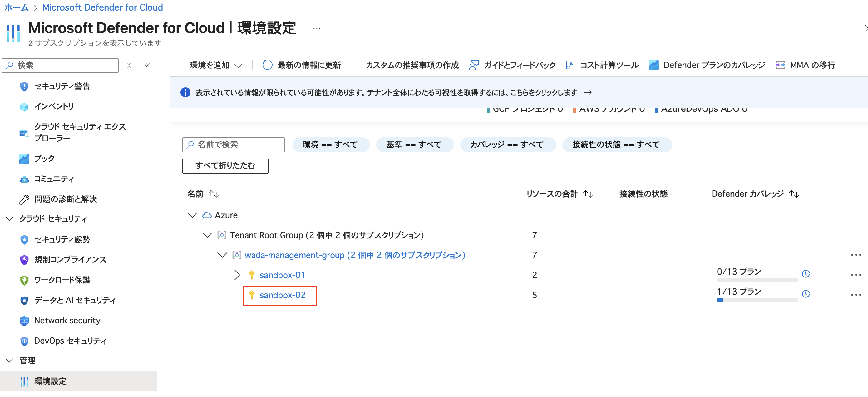Click the Azure cloud icon
The width and height of the screenshot is (868, 397).
tap(207, 215)
